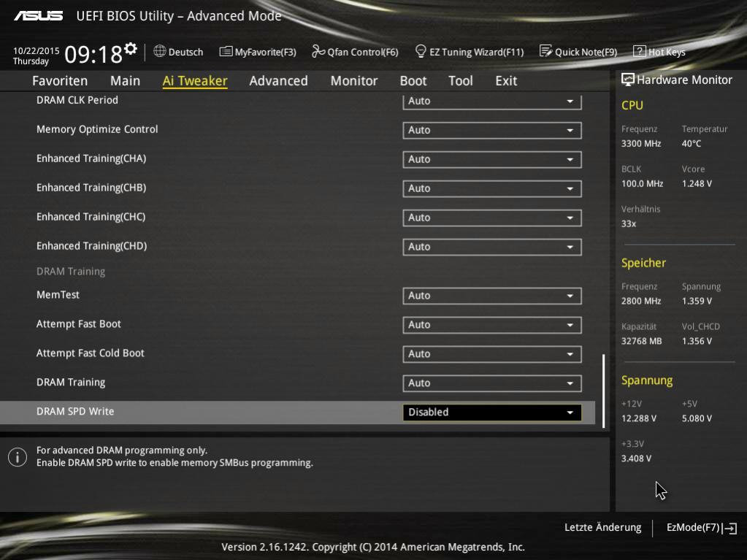
Task: Launch Qfan Control(F6) text button
Action: 363,52
